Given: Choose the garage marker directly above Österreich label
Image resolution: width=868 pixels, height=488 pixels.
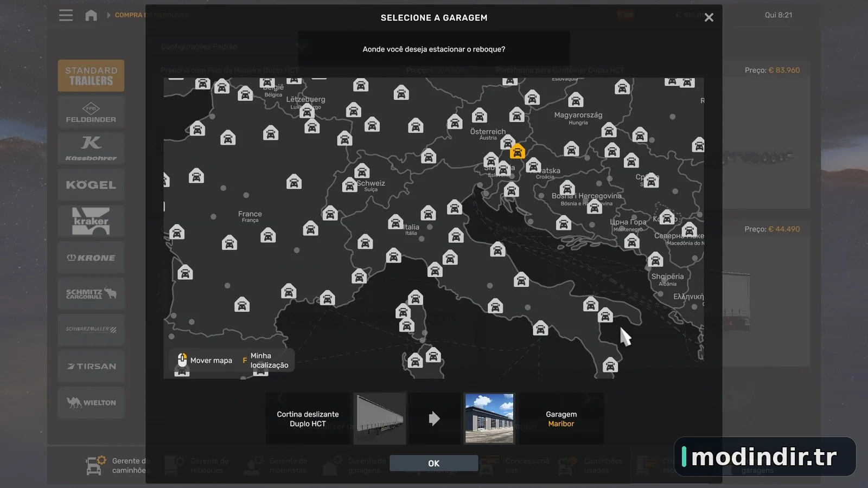Looking at the screenshot, I should point(479,115).
